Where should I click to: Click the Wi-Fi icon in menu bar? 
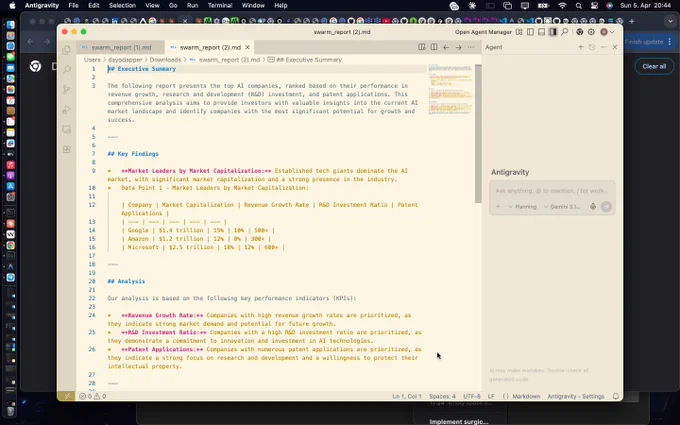click(x=562, y=6)
